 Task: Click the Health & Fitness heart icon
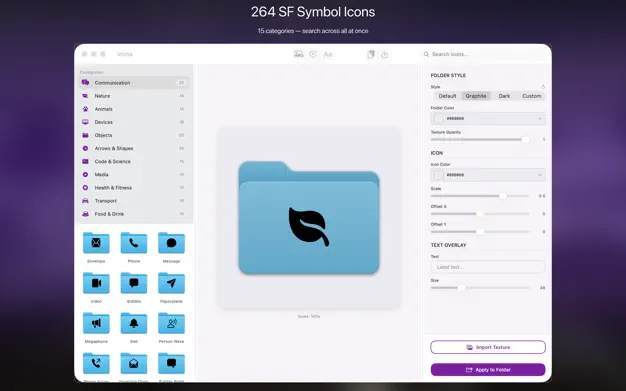coord(85,188)
